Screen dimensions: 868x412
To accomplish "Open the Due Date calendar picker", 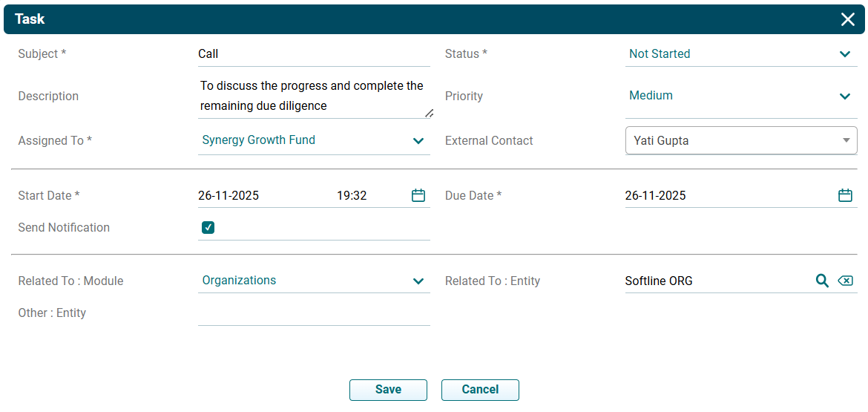I will [845, 196].
